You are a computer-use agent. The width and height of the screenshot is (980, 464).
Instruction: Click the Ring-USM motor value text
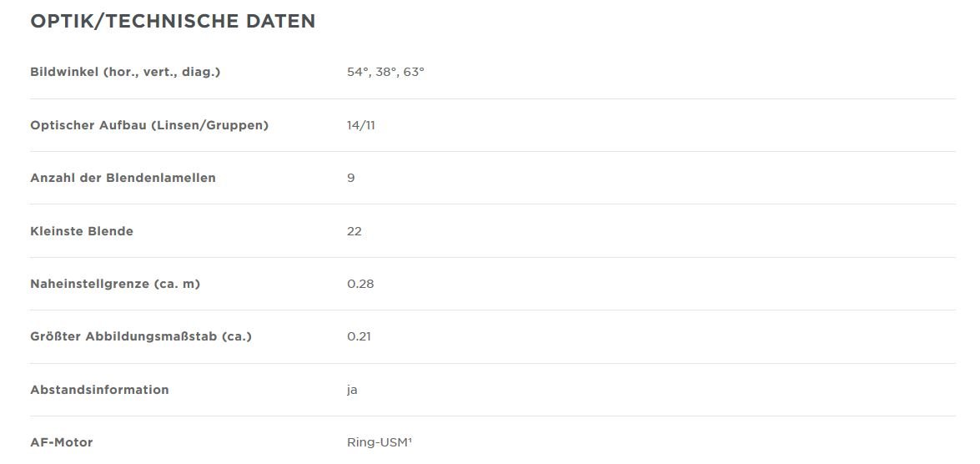[x=376, y=442]
